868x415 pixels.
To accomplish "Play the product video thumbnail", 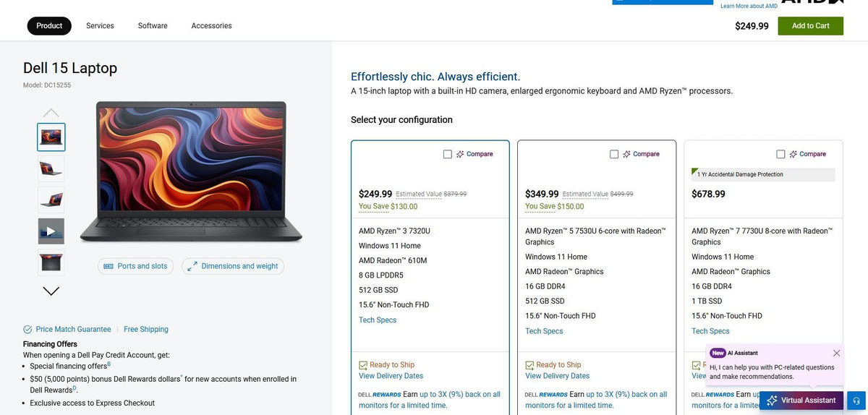I will [x=51, y=231].
